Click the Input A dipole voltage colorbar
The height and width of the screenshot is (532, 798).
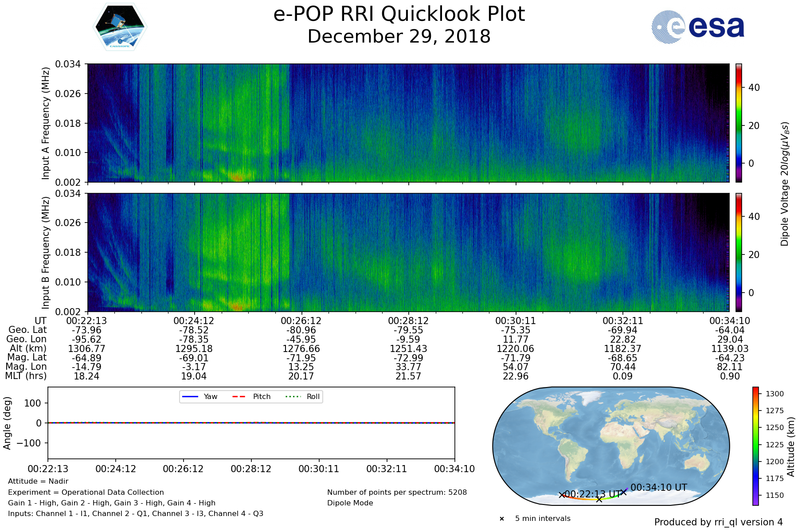click(x=739, y=123)
